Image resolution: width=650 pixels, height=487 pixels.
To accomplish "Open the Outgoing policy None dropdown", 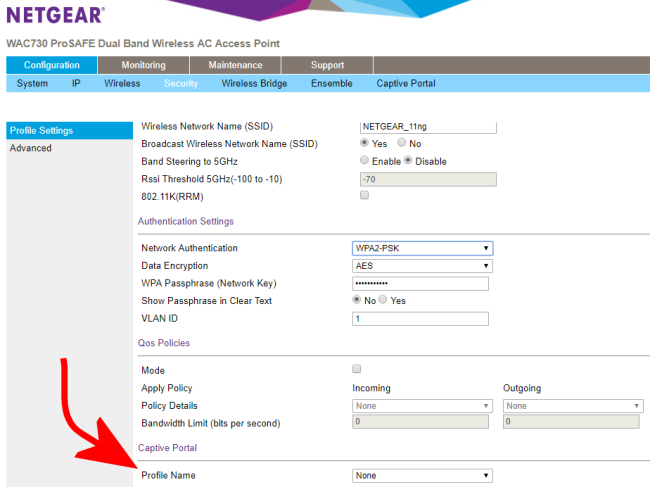I will coord(573,406).
